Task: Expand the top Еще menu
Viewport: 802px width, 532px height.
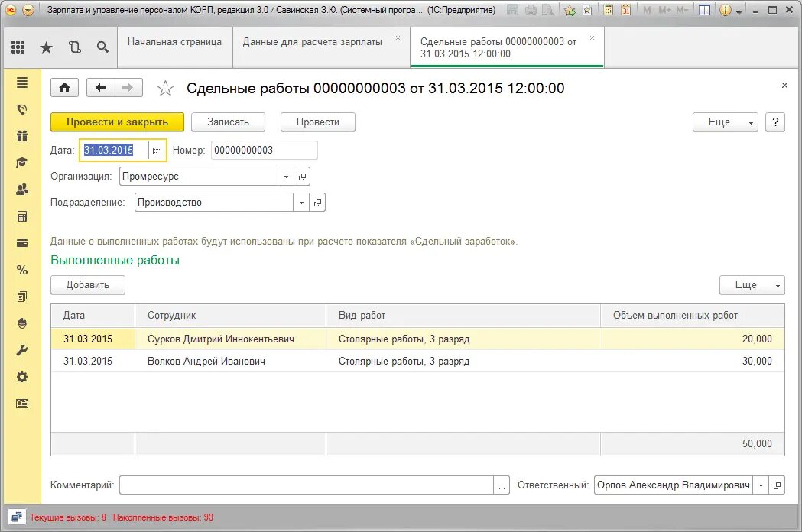Action: [x=726, y=122]
